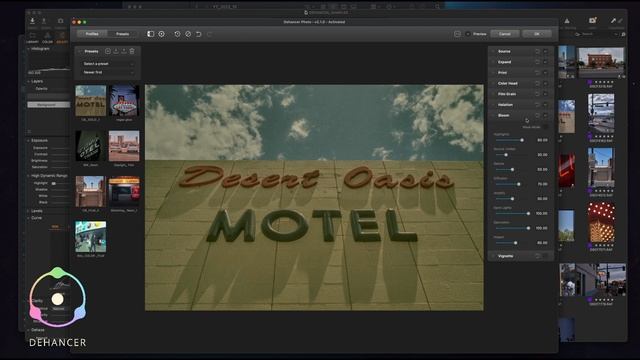Viewport: 640px width, 360px height.
Task: Toggle the Color Head panel switch
Action: (x=546, y=83)
